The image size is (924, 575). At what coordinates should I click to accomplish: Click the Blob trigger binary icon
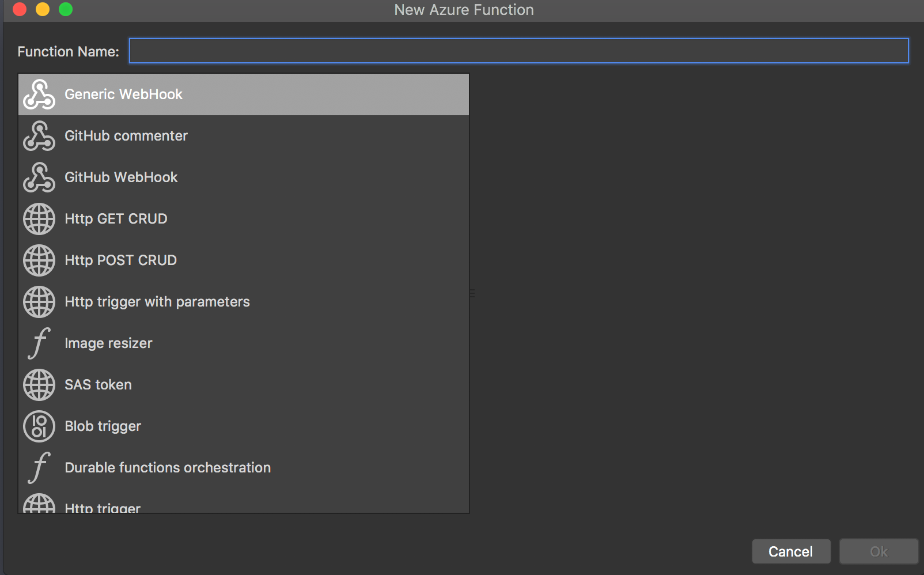pos(39,426)
